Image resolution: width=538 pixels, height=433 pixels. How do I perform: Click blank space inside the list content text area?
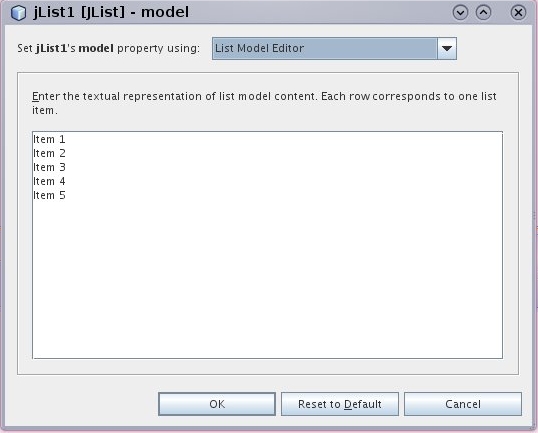[268, 278]
